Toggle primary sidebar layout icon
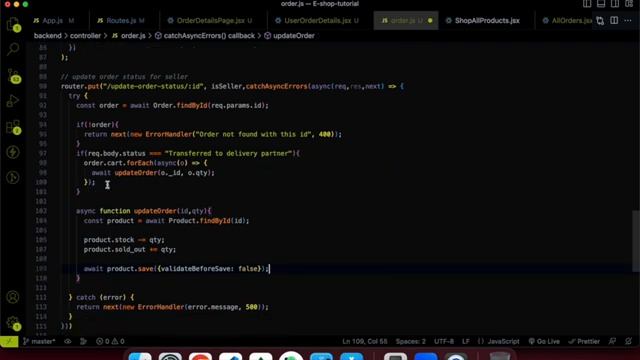Viewport: 640px width, 360px height. [x=587, y=4]
